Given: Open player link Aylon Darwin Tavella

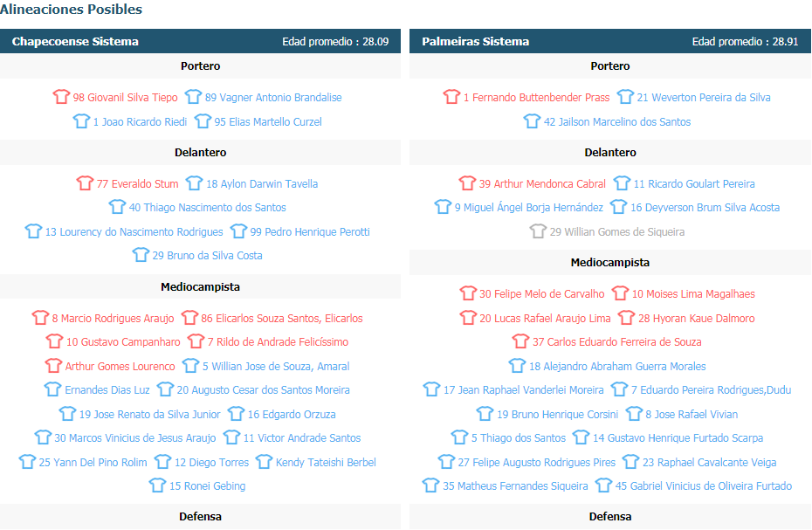Looking at the screenshot, I should (x=262, y=184).
